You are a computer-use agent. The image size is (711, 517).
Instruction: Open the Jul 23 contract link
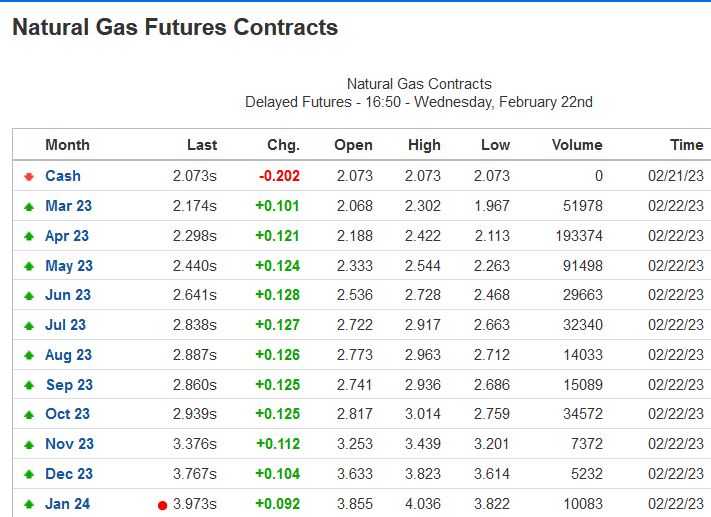click(65, 325)
